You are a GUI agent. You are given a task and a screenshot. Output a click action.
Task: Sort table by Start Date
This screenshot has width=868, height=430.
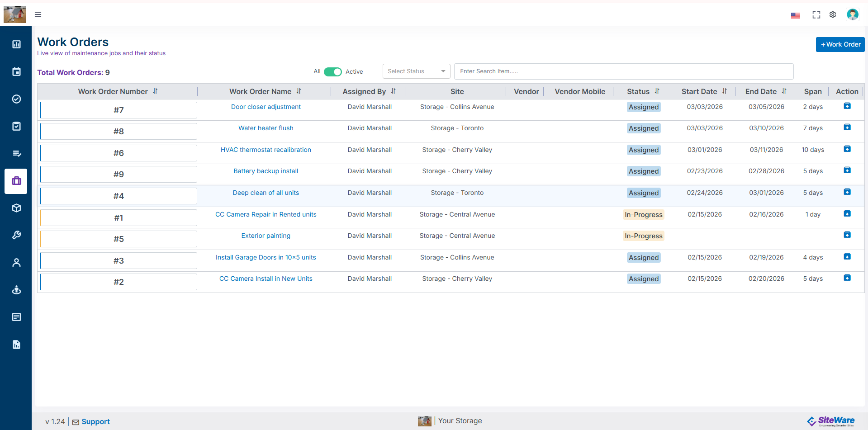coord(724,91)
